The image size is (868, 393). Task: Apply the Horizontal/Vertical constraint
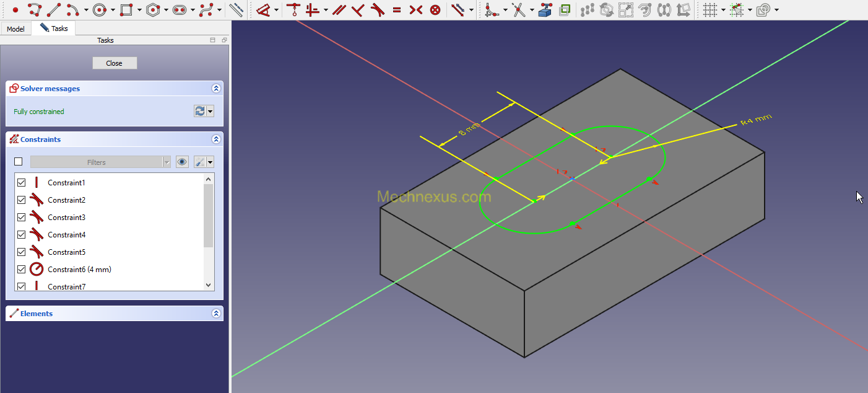313,10
